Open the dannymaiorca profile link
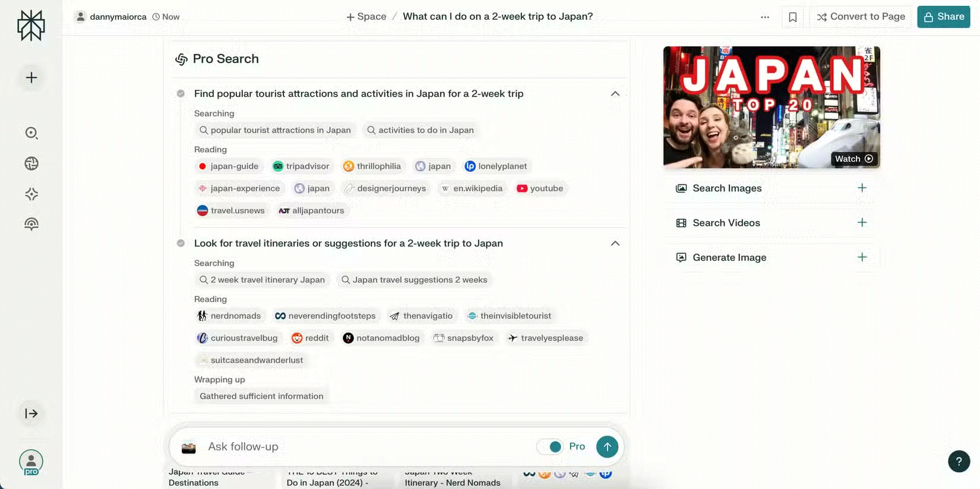The image size is (980, 489). 111,17
